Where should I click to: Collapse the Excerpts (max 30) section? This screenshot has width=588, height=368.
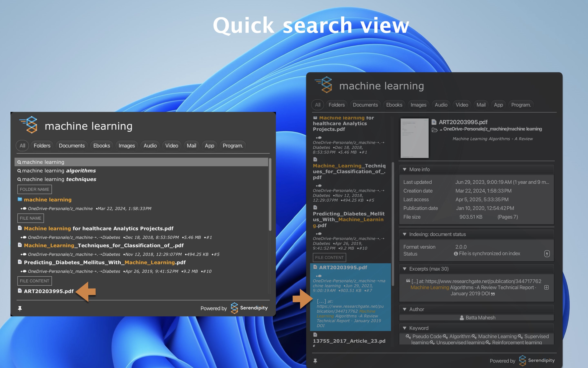[404, 269]
